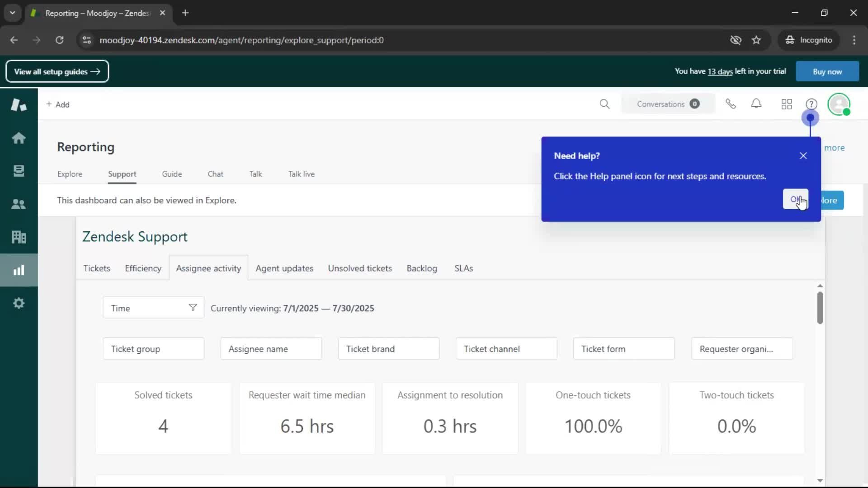This screenshot has width=868, height=488.
Task: Click the browser address bar URL
Action: pyautogui.click(x=241, y=40)
